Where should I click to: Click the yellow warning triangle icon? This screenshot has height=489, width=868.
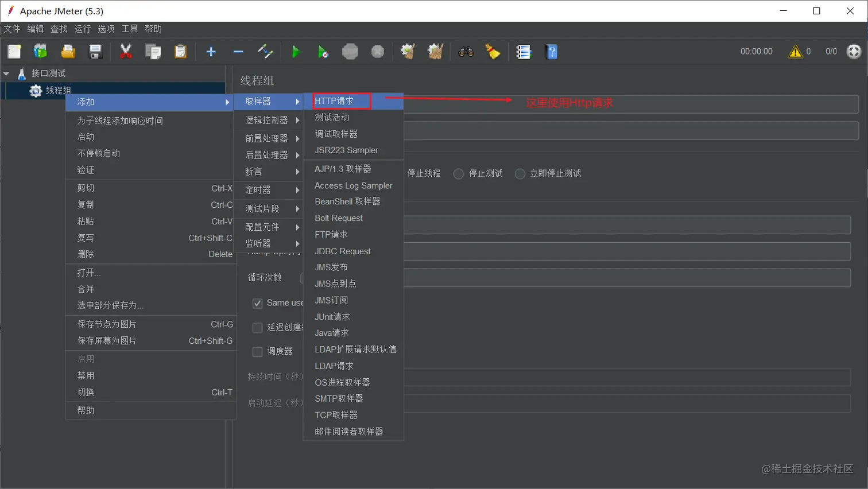795,52
